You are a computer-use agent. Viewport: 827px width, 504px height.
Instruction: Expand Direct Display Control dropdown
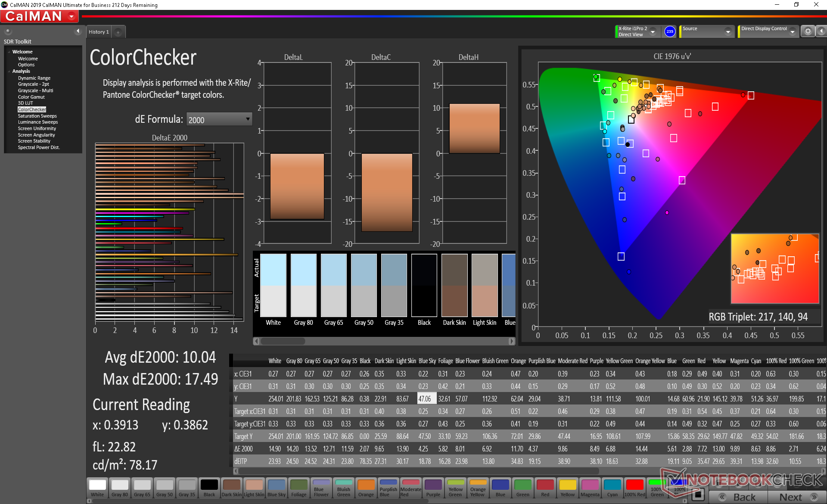point(792,31)
